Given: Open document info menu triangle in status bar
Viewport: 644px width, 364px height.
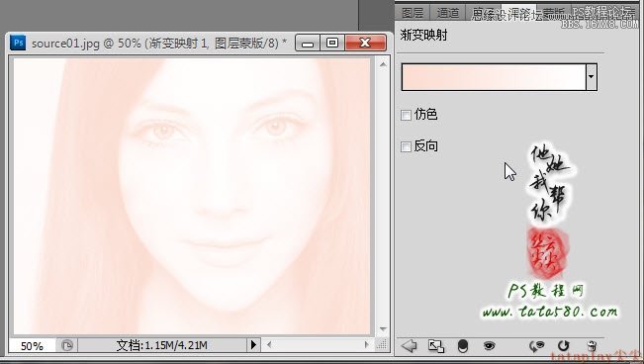Looking at the screenshot, I should 253,344.
